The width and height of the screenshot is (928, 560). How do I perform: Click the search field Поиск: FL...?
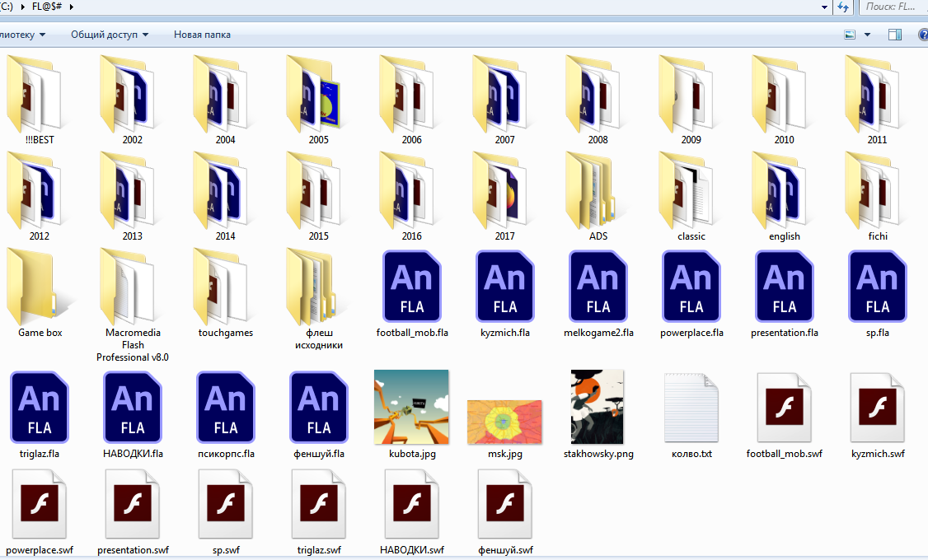point(893,7)
